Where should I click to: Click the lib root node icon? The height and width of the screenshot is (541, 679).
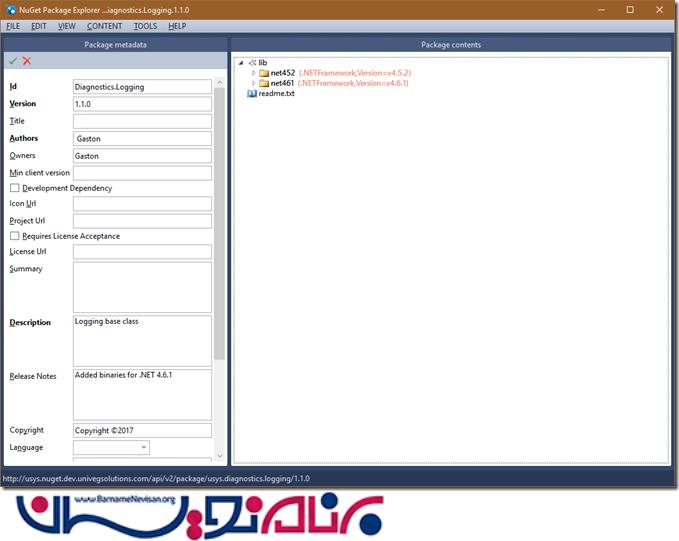pyautogui.click(x=252, y=62)
